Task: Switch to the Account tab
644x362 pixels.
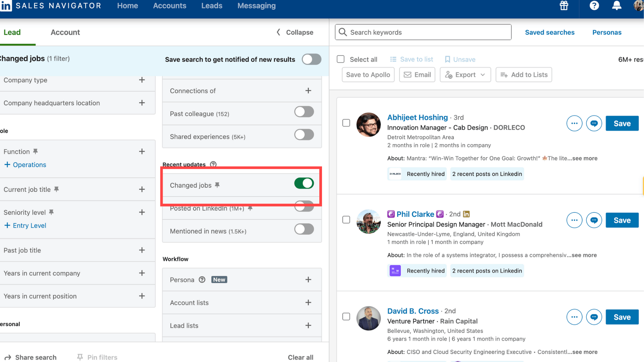Action: [65, 32]
